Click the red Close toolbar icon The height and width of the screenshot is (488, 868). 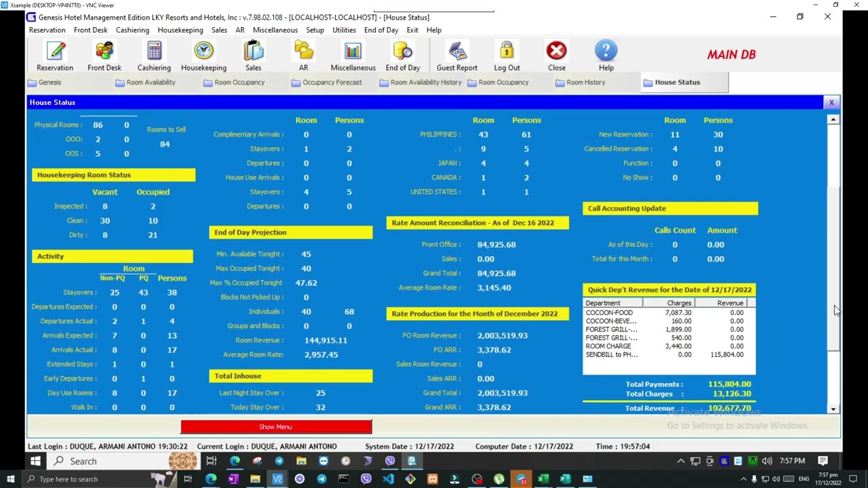click(x=557, y=56)
